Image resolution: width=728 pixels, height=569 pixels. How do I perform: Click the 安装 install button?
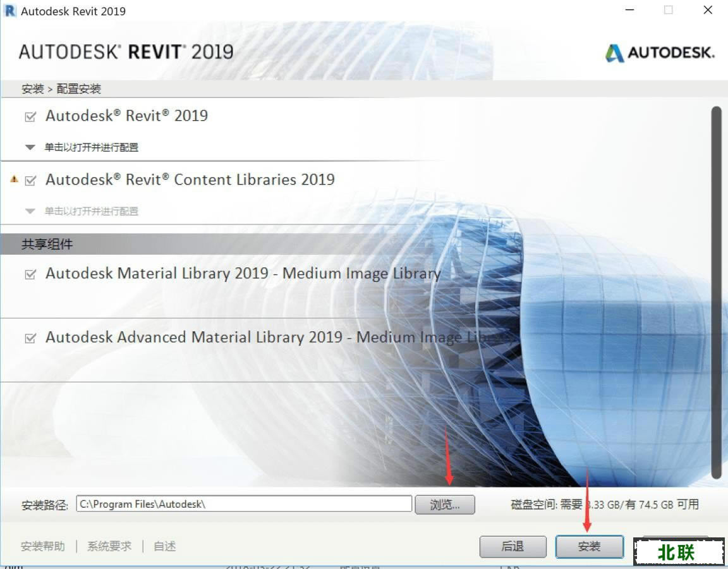(589, 546)
